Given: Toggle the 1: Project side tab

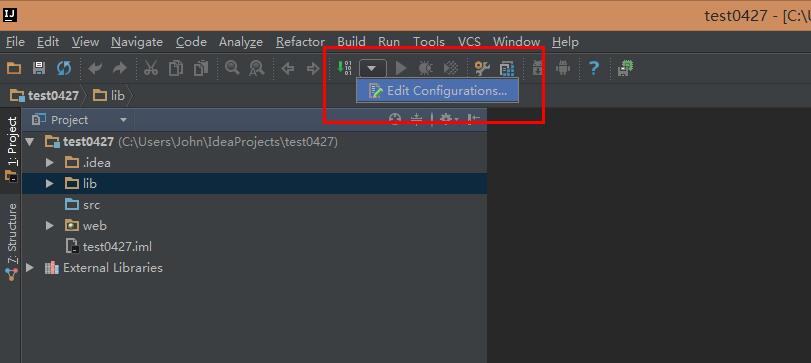Looking at the screenshot, I should point(11,150).
